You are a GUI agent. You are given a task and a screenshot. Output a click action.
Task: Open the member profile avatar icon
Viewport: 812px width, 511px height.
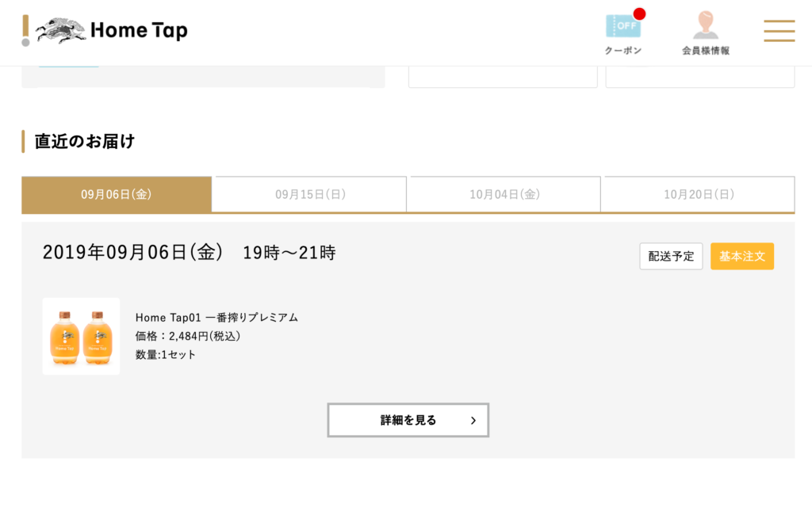pyautogui.click(x=705, y=25)
